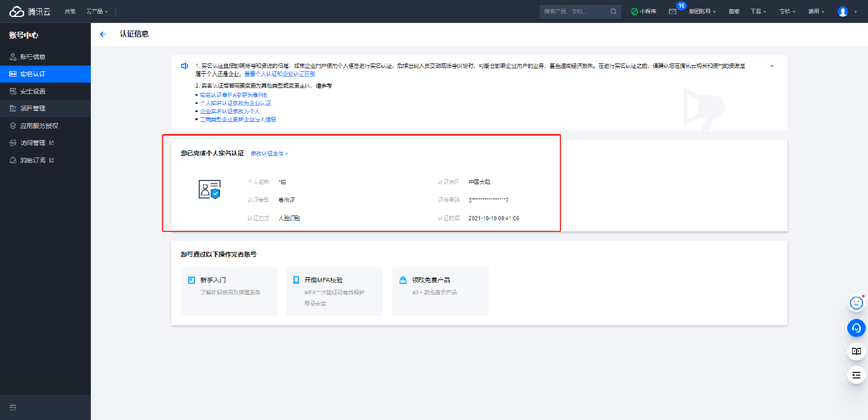Click the ID card verified icon
Image resolution: width=868 pixels, height=420 pixels.
click(x=209, y=189)
